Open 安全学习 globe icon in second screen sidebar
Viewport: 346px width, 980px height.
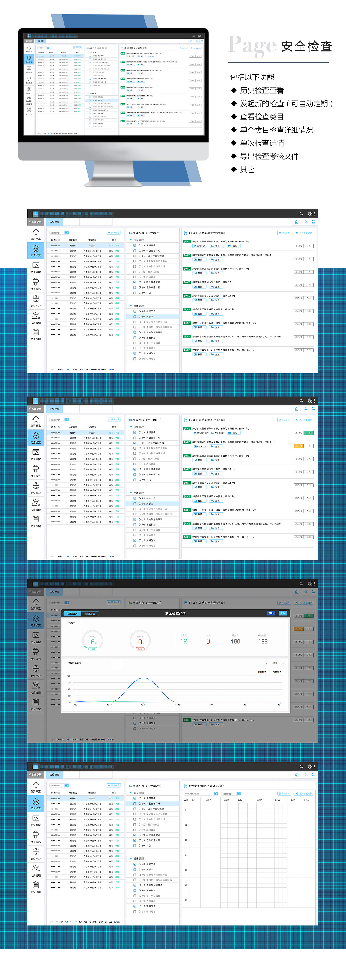coord(35,485)
